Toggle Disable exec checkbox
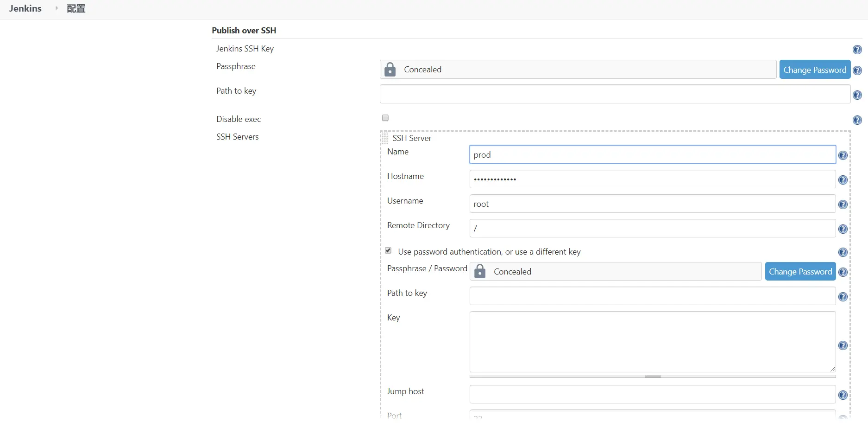This screenshot has width=868, height=428. click(x=385, y=118)
